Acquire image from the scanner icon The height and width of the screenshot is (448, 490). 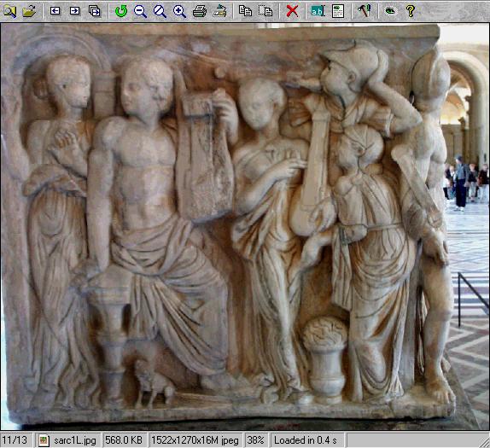coord(219,11)
